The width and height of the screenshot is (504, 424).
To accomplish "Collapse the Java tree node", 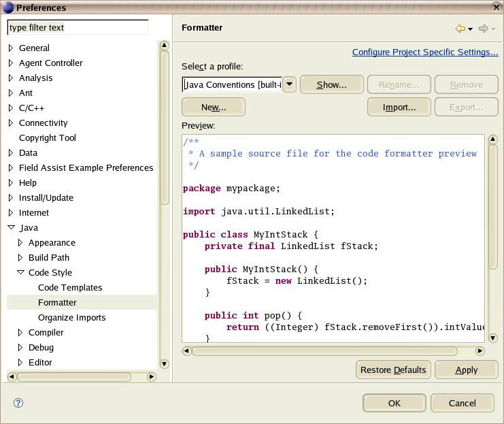I will pos(11,228).
